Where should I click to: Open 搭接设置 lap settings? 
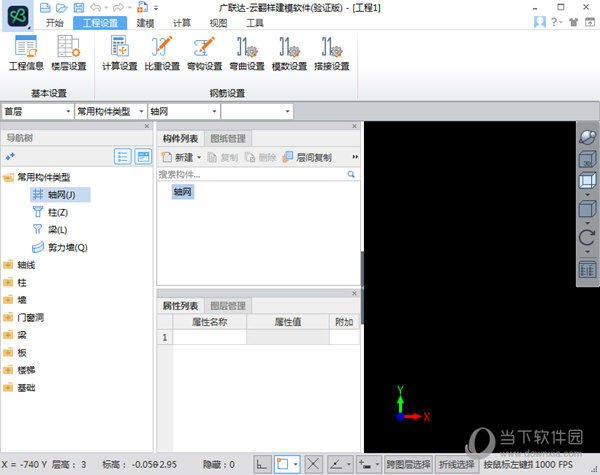coord(332,53)
